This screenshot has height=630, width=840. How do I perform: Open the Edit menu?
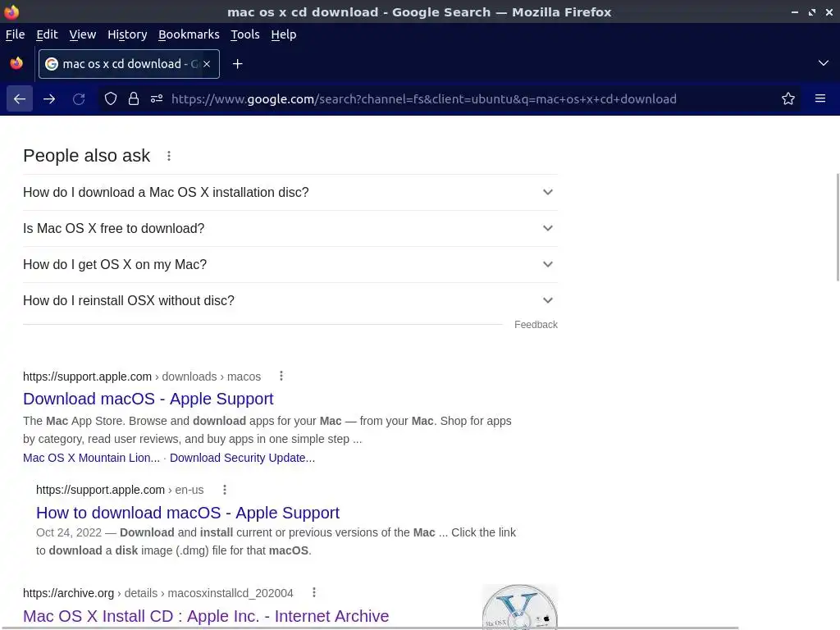tap(47, 34)
